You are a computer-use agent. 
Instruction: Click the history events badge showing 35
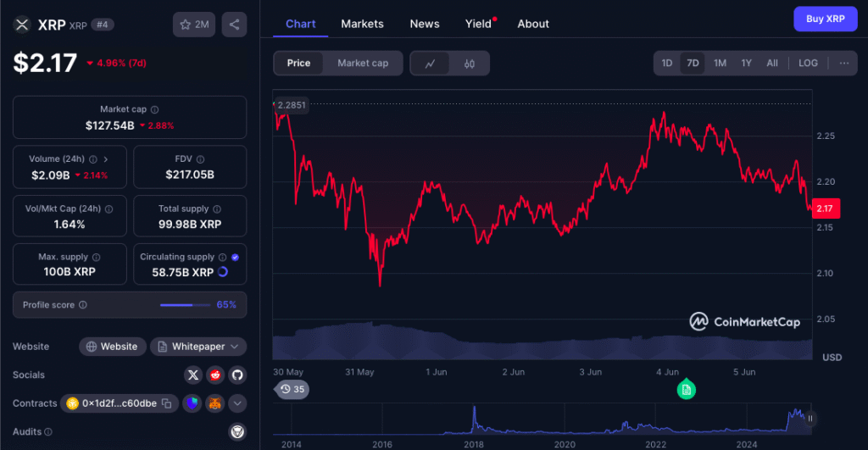292,389
